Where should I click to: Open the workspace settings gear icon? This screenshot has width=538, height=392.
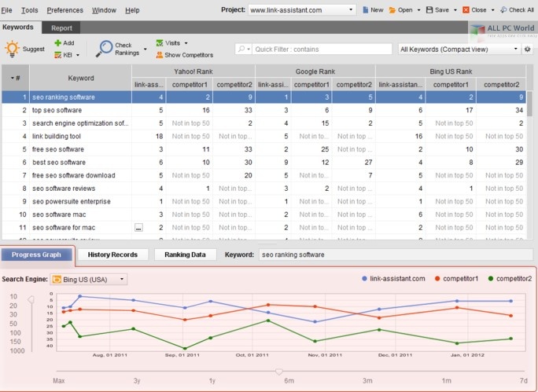[x=528, y=49]
